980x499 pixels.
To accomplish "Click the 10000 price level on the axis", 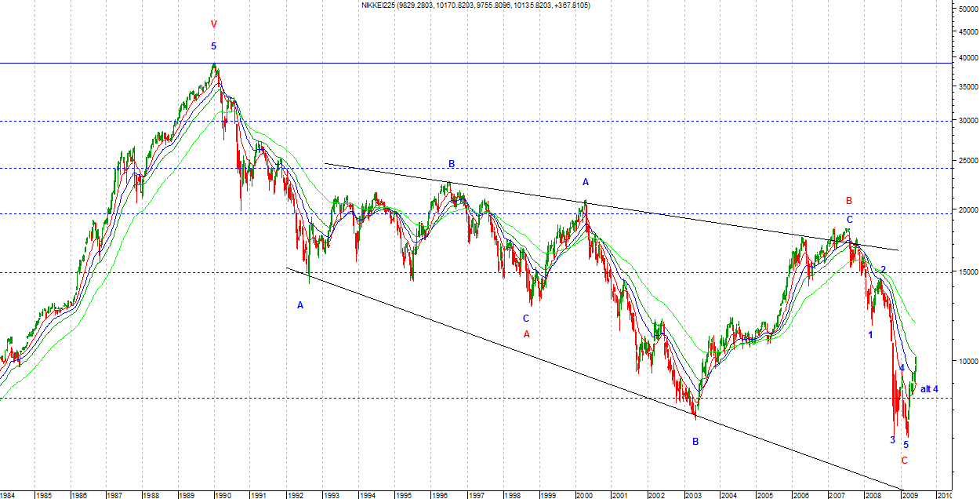I will [x=965, y=361].
